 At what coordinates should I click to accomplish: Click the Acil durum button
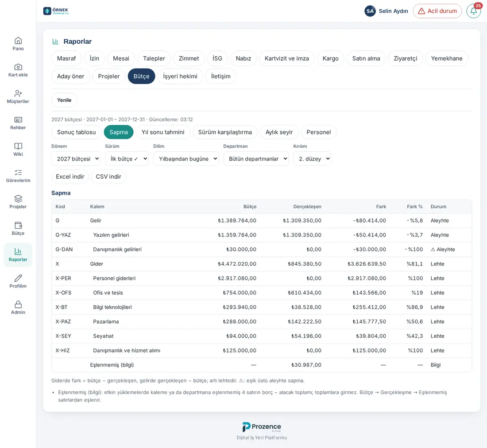coord(437,11)
